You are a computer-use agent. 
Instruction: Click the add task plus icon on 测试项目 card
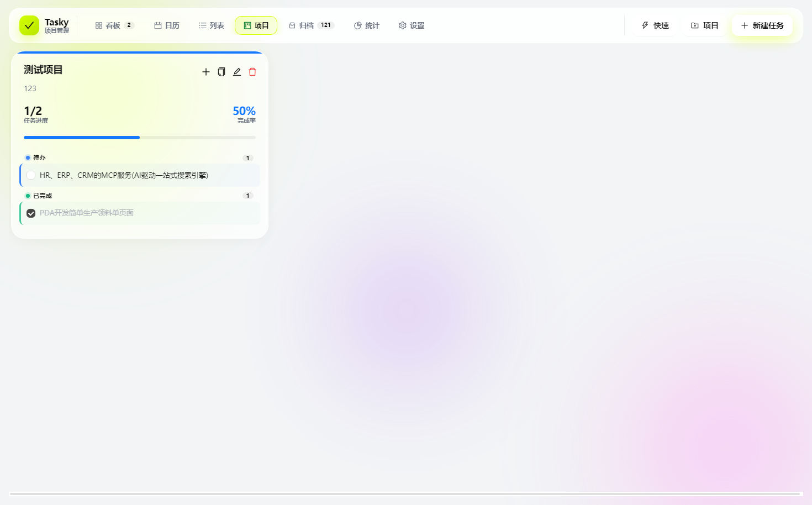[206, 72]
